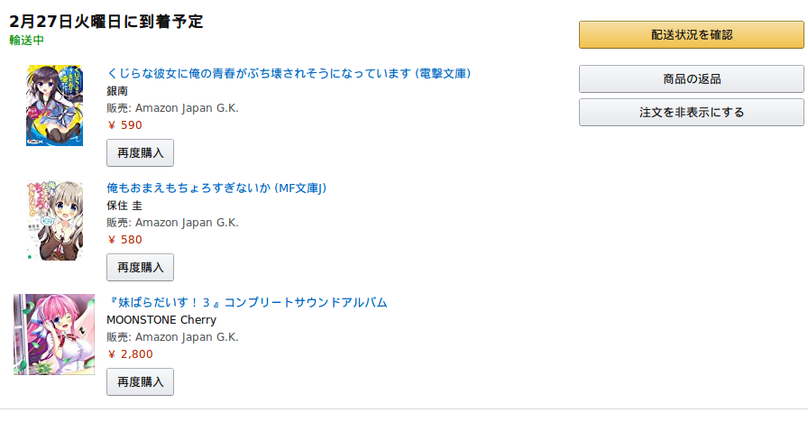Click the green 輸送中 status text
This screenshot has height=422, width=808.
[x=26, y=40]
